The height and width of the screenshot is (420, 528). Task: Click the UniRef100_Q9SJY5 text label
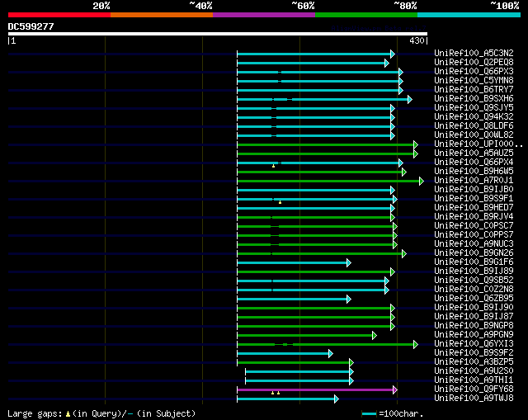[474, 107]
